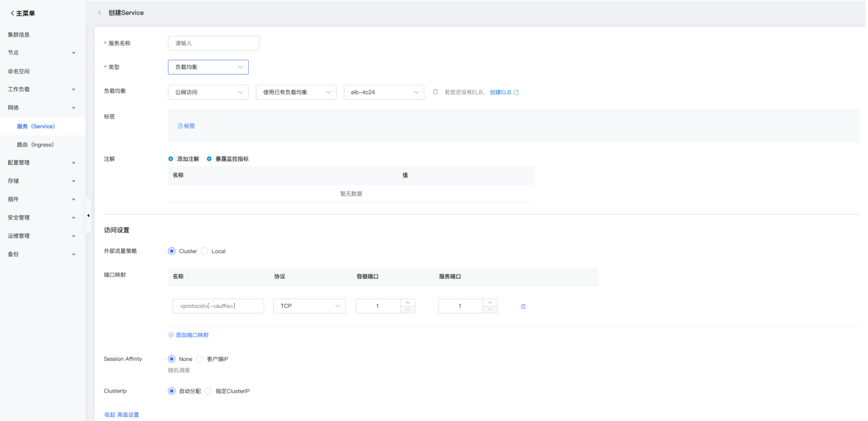The width and height of the screenshot is (868, 421).
Task: Click the 服务端口 number input
Action: pyautogui.click(x=460, y=306)
